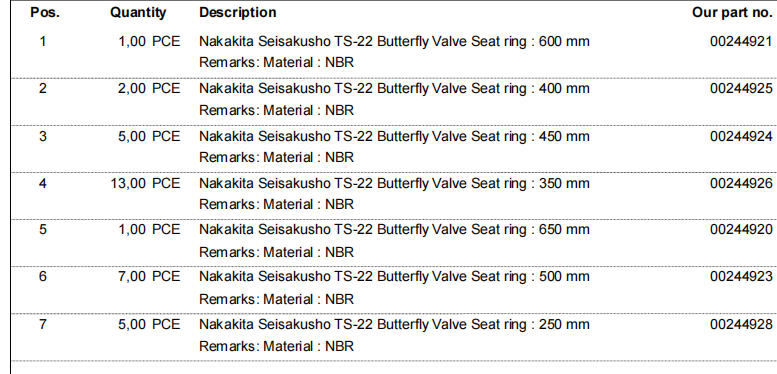Click the 250 mm seat ring description
Viewport: 777px width, 374px height.
[394, 324]
